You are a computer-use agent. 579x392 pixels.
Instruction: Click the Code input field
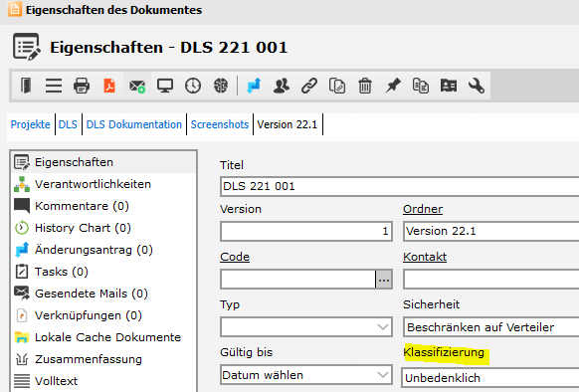[298, 279]
